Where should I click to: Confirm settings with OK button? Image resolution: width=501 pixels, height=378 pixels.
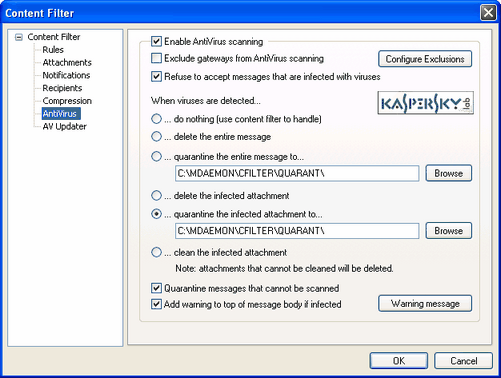pyautogui.click(x=399, y=361)
